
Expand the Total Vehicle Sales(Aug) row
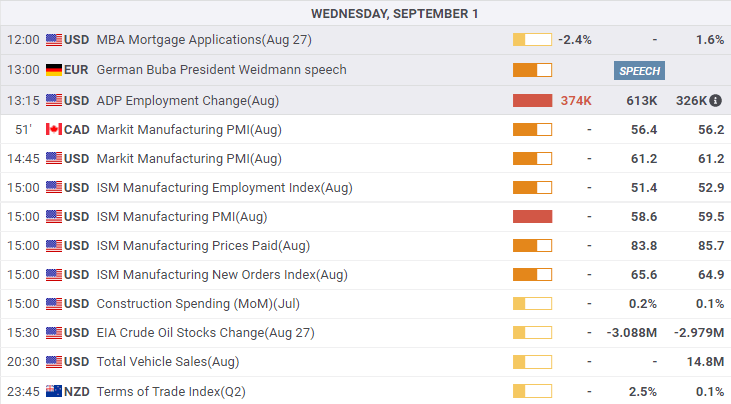167,361
